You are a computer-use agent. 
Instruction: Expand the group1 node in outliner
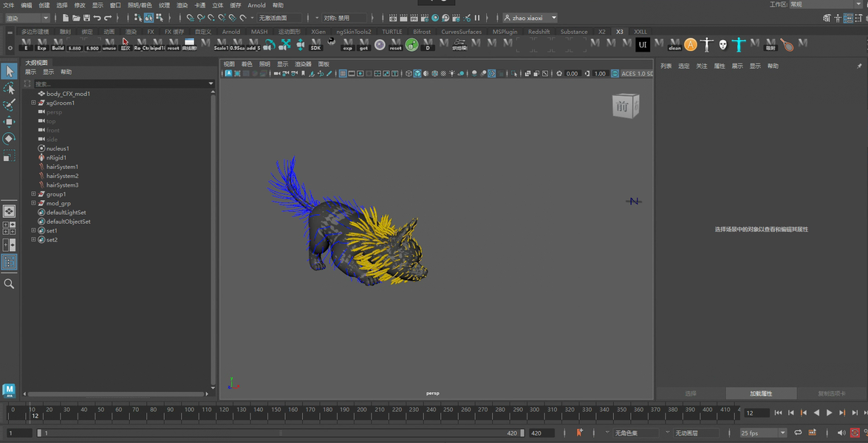(33, 194)
